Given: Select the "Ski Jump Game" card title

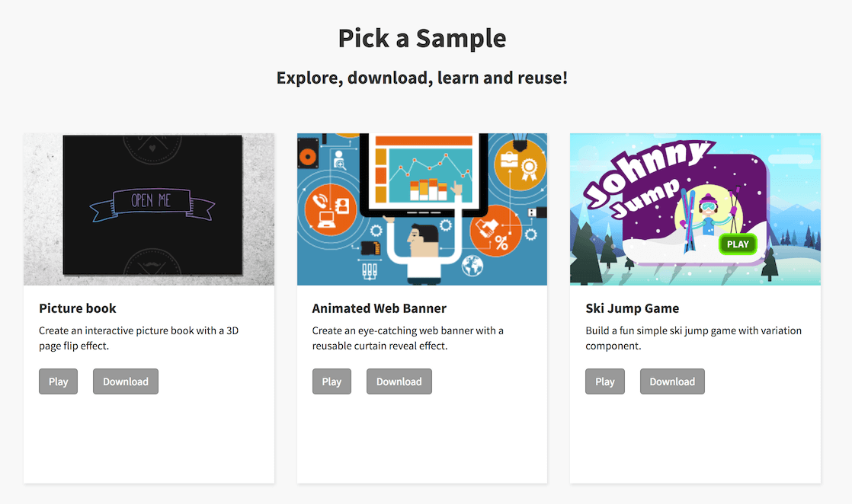Looking at the screenshot, I should (x=633, y=308).
